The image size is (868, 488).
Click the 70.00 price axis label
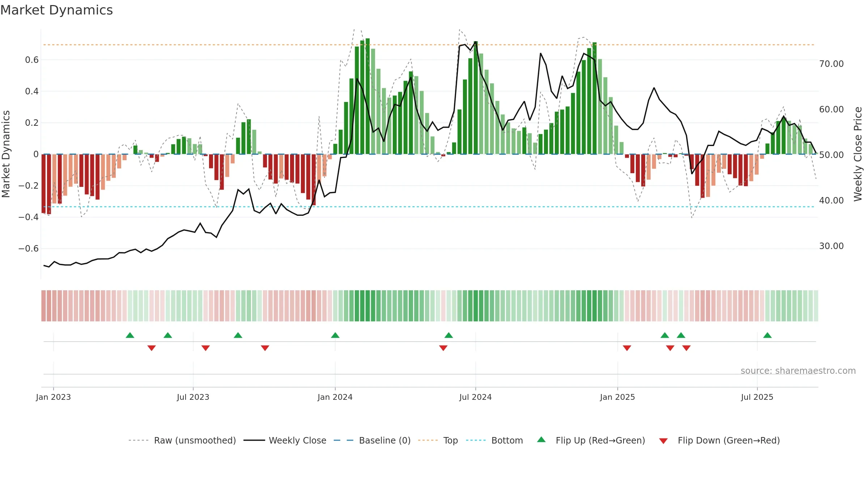831,64
